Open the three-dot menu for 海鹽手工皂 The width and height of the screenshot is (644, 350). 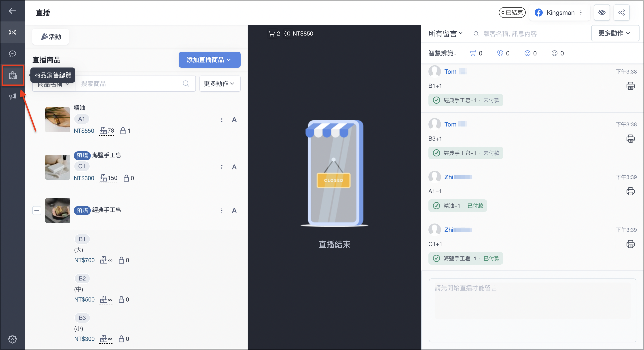tap(222, 167)
